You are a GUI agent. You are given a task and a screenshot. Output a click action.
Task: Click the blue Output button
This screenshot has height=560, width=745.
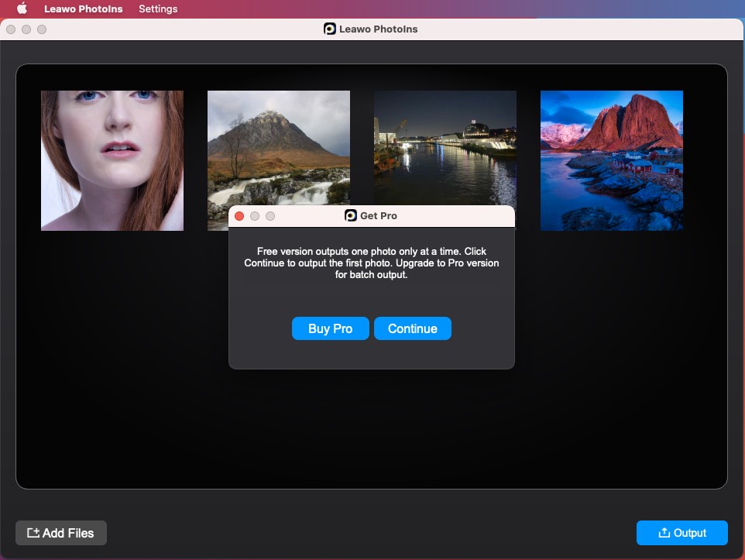(681, 533)
